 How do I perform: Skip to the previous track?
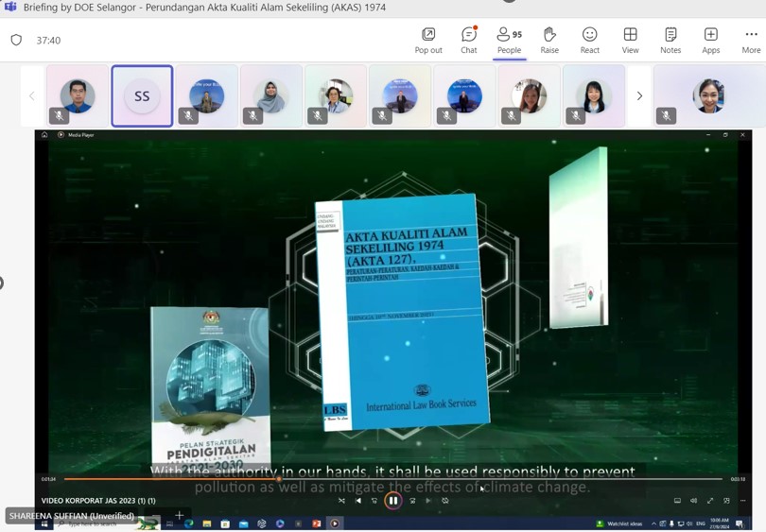point(358,500)
